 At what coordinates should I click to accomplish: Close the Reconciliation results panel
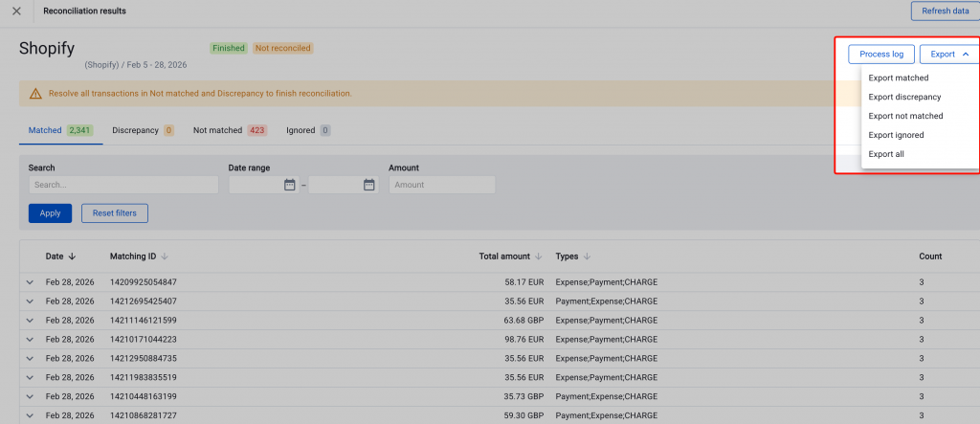[16, 11]
